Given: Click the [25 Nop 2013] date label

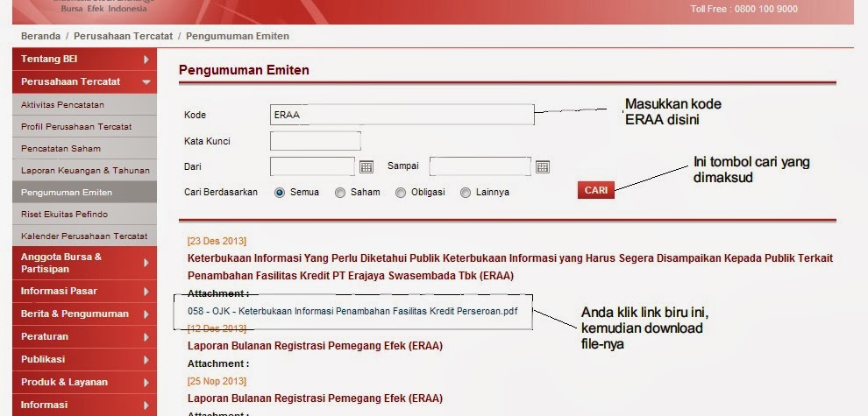Looking at the screenshot, I should coord(217,381).
